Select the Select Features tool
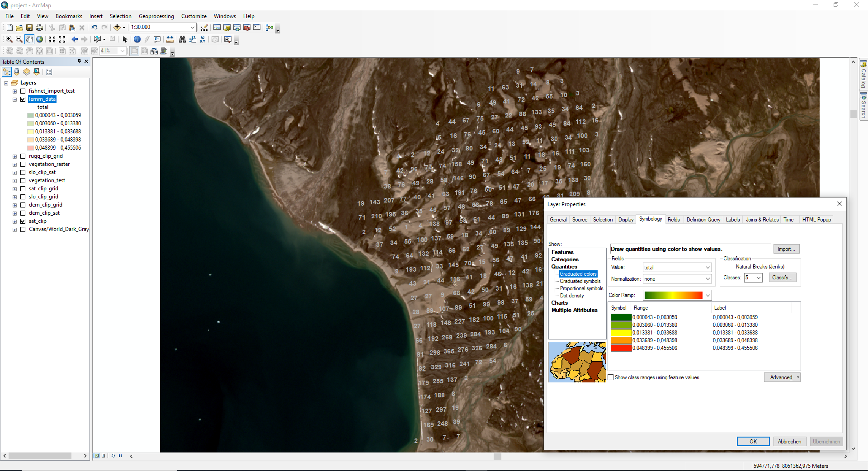The image size is (868, 471). tap(97, 39)
